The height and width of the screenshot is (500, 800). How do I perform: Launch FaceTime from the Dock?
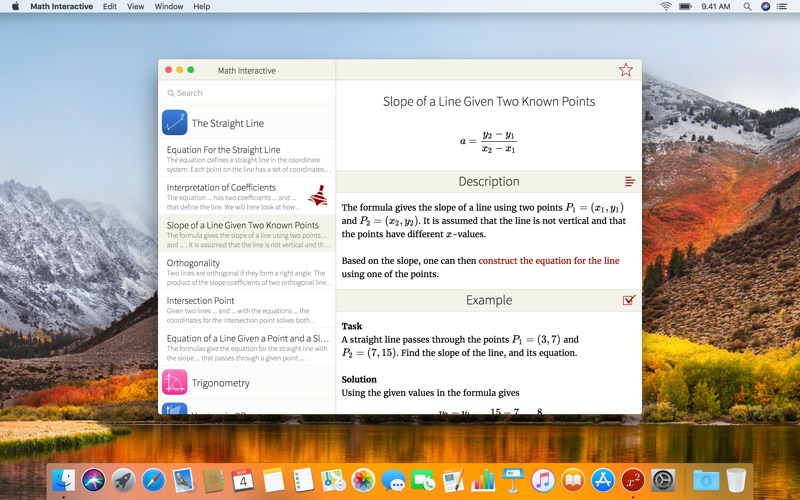423,480
